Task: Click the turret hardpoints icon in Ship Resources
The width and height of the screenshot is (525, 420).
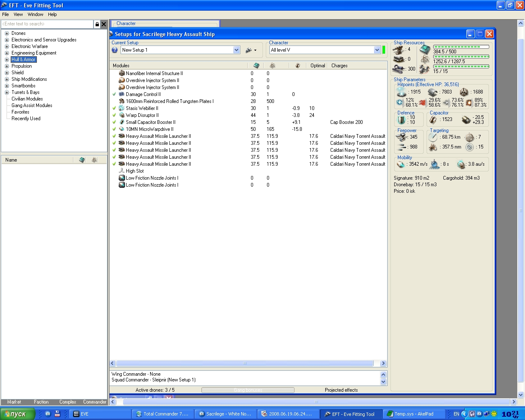Action: point(399,50)
